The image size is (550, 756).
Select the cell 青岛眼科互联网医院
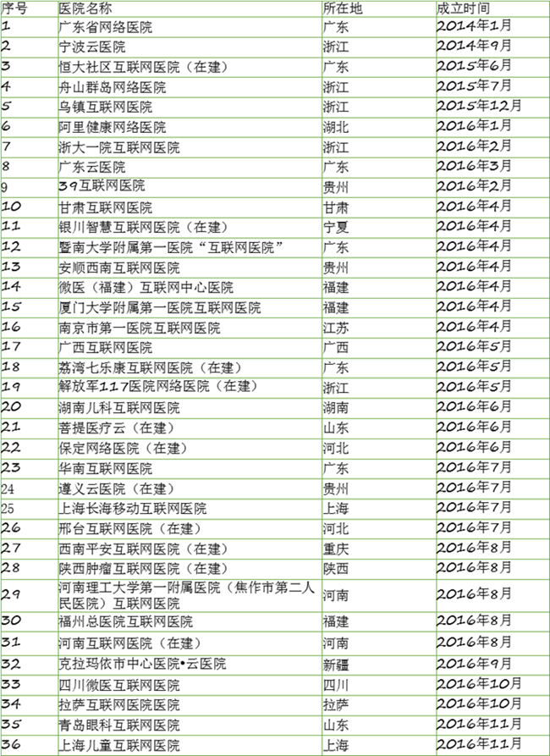click(190, 726)
